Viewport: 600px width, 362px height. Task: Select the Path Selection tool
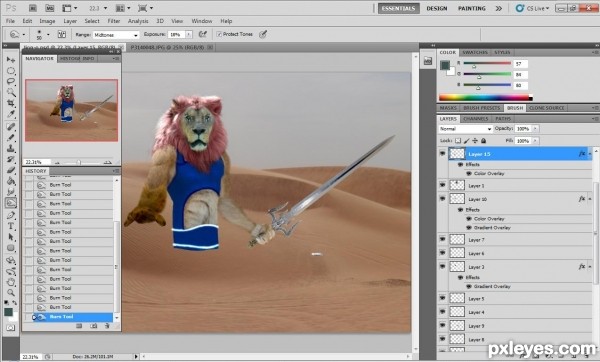coord(11,237)
